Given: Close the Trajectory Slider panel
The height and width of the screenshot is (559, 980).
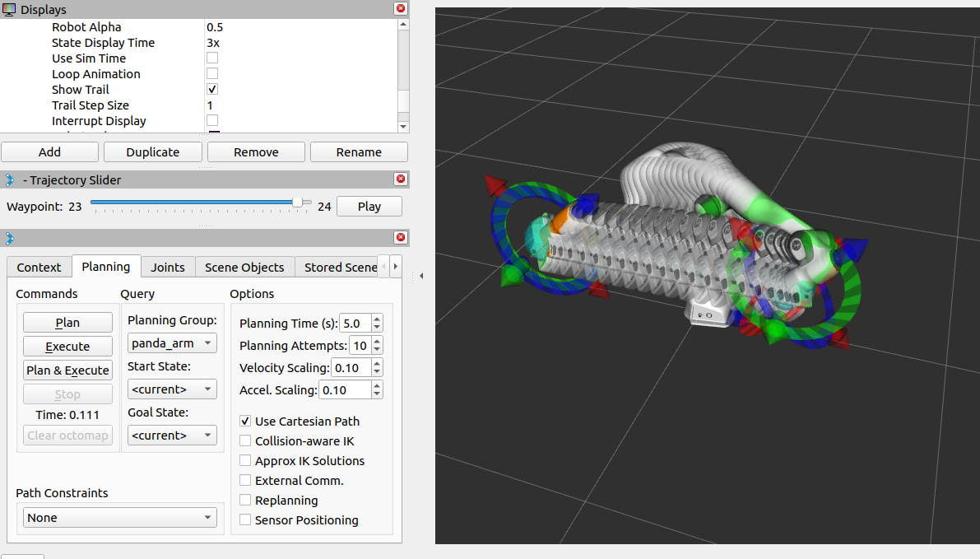Looking at the screenshot, I should pos(401,179).
